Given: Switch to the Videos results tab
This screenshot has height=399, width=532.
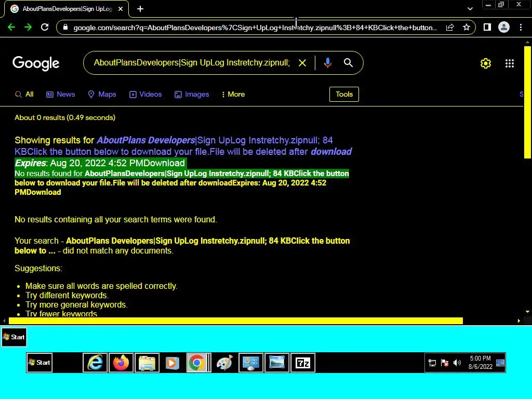Looking at the screenshot, I should click(x=145, y=95).
